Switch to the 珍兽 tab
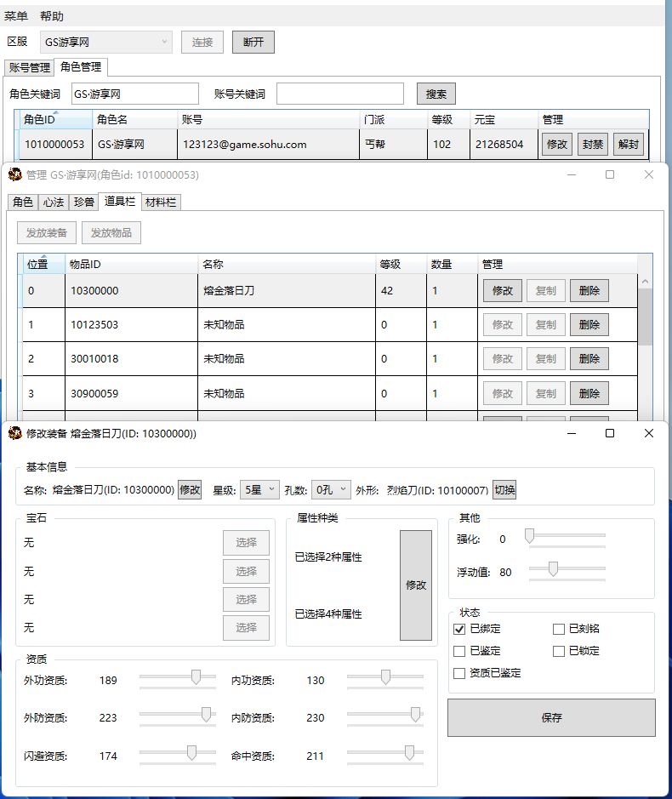This screenshot has height=799, width=672. point(84,202)
